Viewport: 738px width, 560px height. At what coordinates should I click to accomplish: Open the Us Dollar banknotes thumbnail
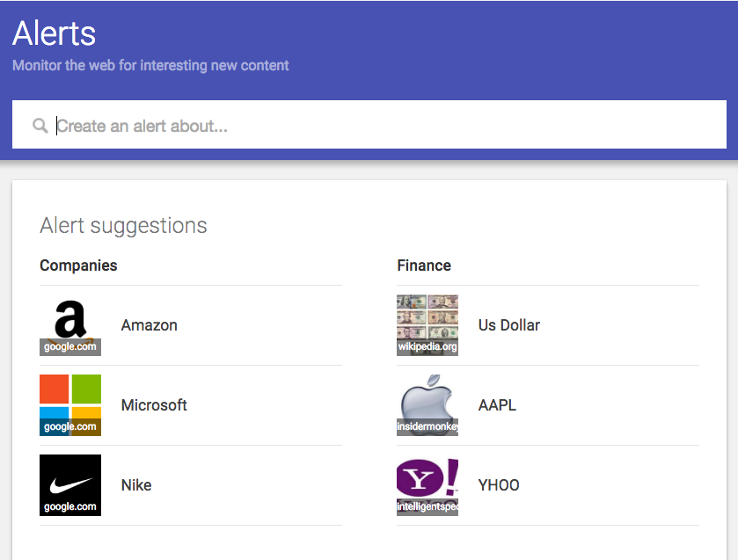(x=427, y=325)
